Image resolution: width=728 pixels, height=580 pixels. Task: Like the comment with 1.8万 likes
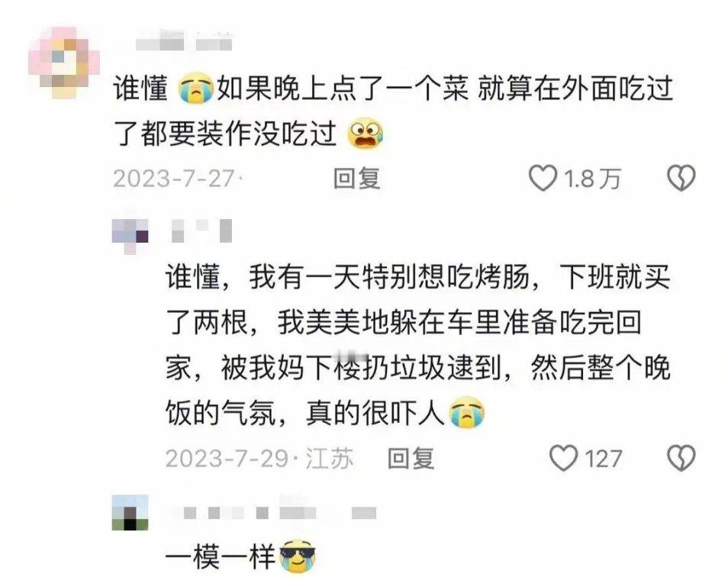click(x=543, y=179)
